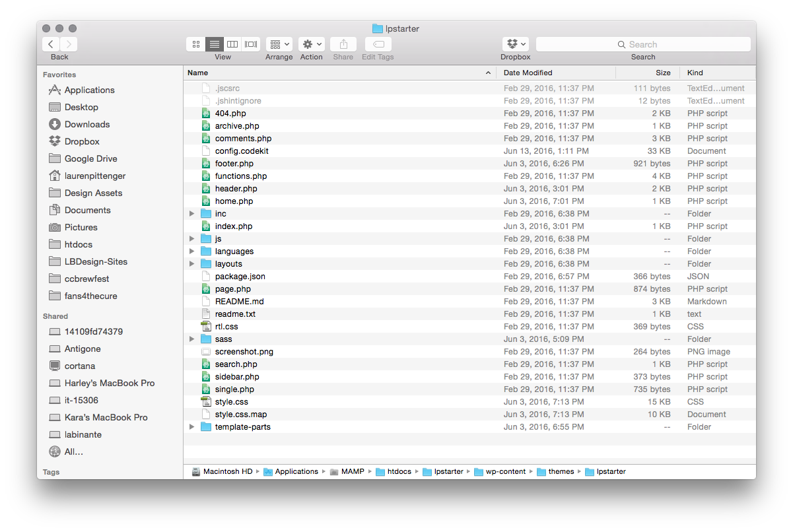Sort by Name column
Screen dimensions: 793x532
pyautogui.click(x=339, y=73)
